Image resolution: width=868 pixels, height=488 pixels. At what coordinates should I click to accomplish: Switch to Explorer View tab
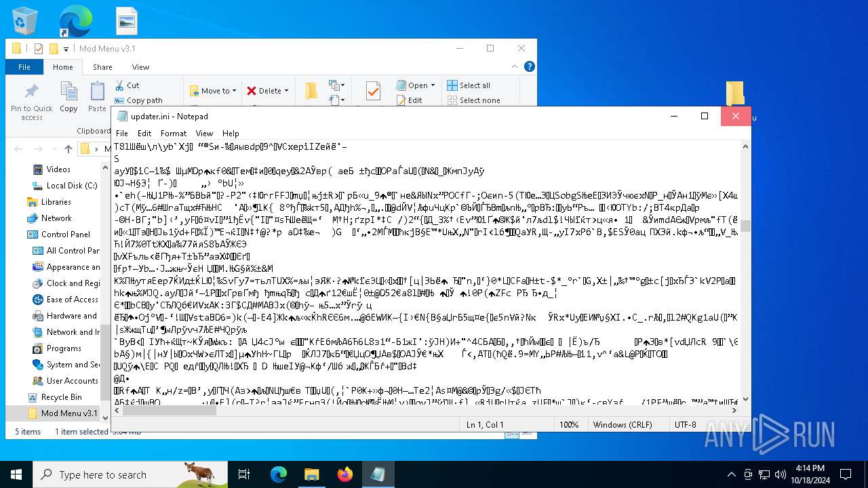(140, 67)
